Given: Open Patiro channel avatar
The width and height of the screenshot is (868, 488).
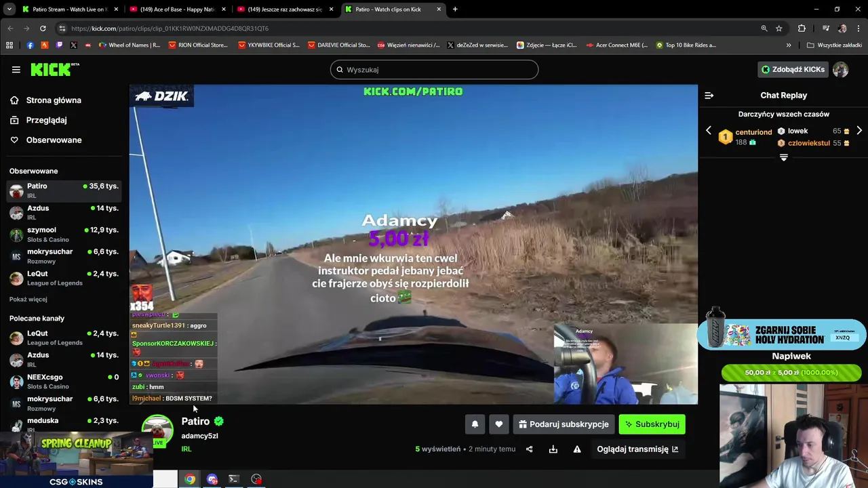Looking at the screenshot, I should tap(157, 431).
